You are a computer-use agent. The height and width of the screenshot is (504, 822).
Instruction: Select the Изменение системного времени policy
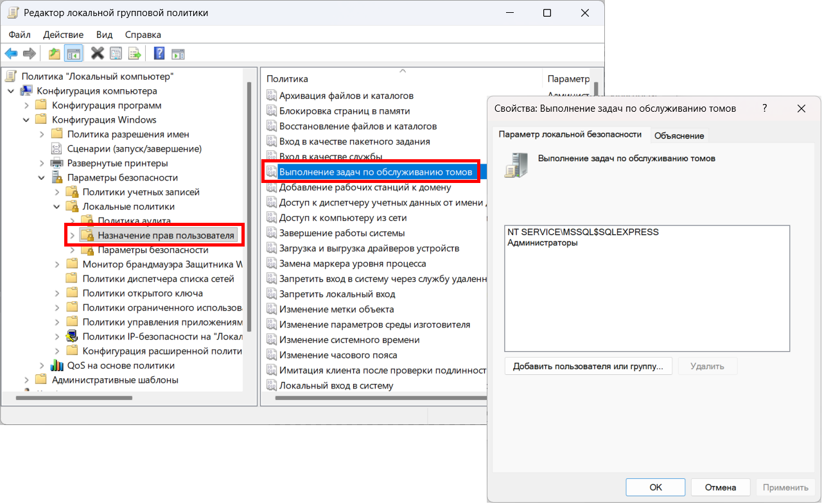349,340
